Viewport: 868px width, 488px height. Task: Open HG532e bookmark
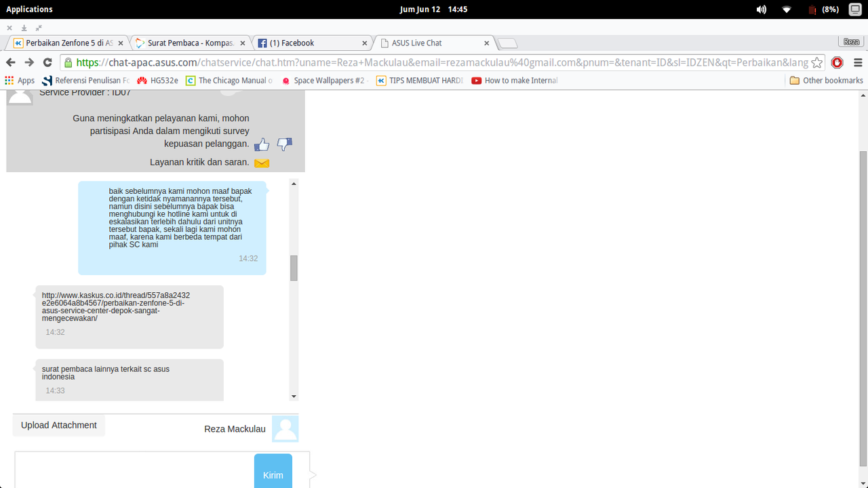(x=157, y=80)
